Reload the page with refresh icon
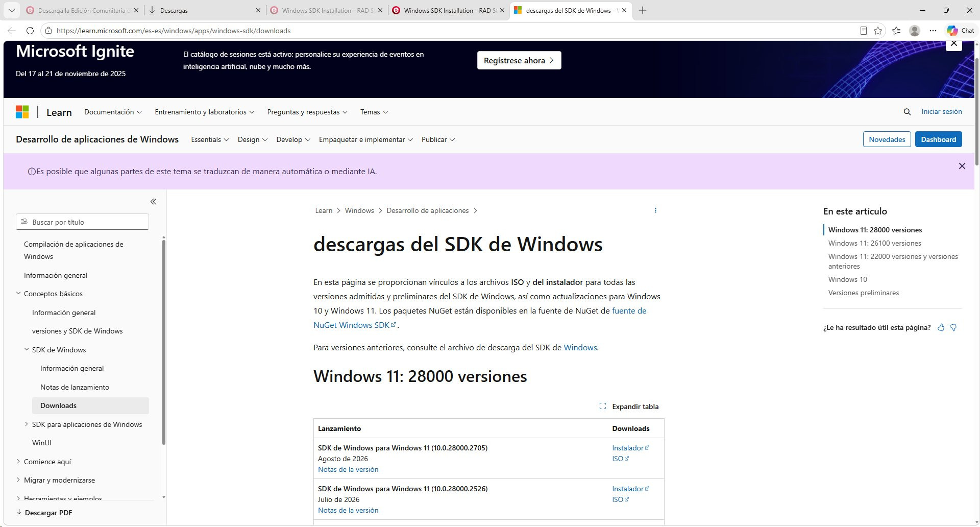 (30, 31)
